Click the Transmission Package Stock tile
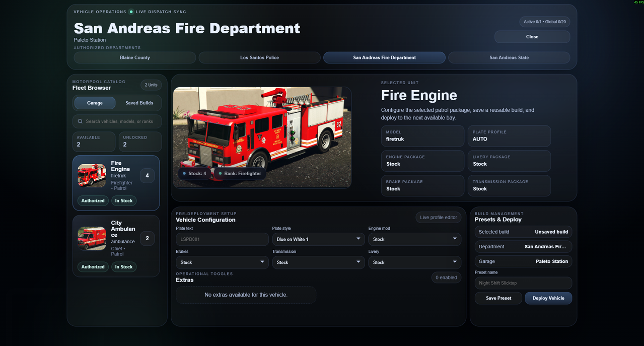Image resolution: width=644 pixels, height=346 pixels. click(x=509, y=186)
